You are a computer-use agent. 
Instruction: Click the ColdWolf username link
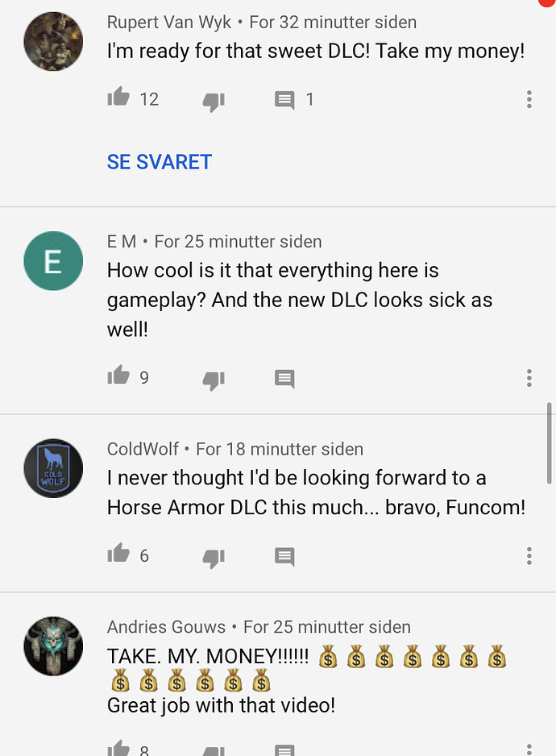[143, 449]
